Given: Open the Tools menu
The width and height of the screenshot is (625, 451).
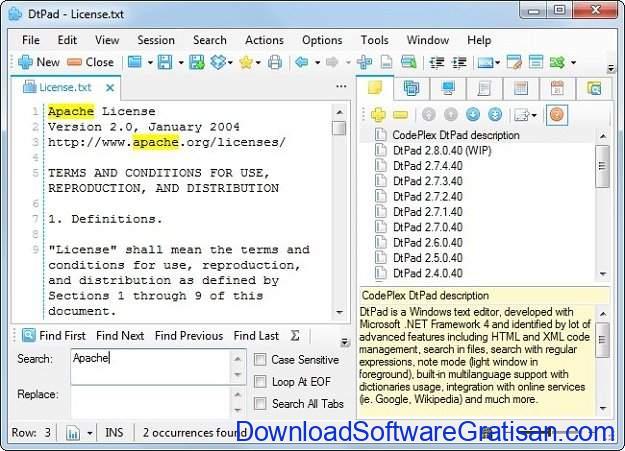Looking at the screenshot, I should tap(374, 40).
